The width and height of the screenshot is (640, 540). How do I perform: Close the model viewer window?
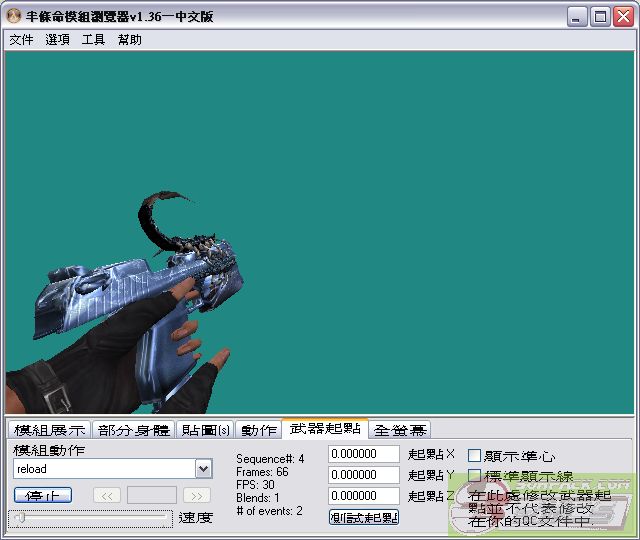point(622,16)
